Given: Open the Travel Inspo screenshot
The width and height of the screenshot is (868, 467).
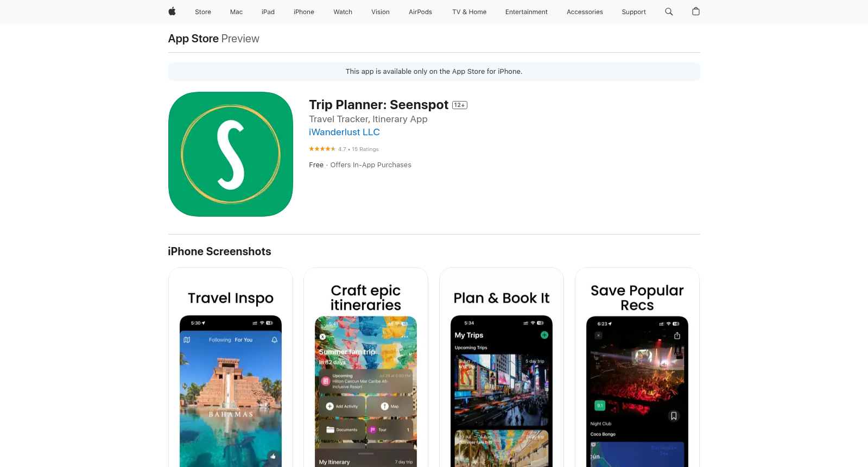Looking at the screenshot, I should pyautogui.click(x=231, y=367).
